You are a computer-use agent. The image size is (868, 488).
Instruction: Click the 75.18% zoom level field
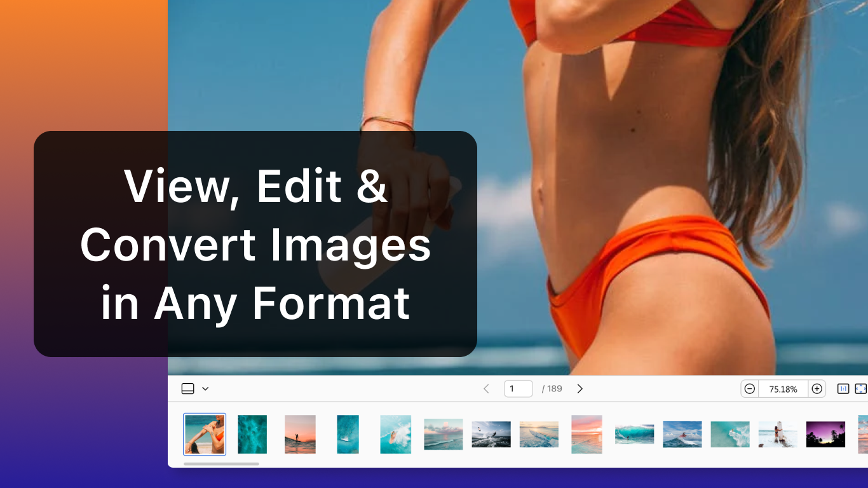(783, 389)
